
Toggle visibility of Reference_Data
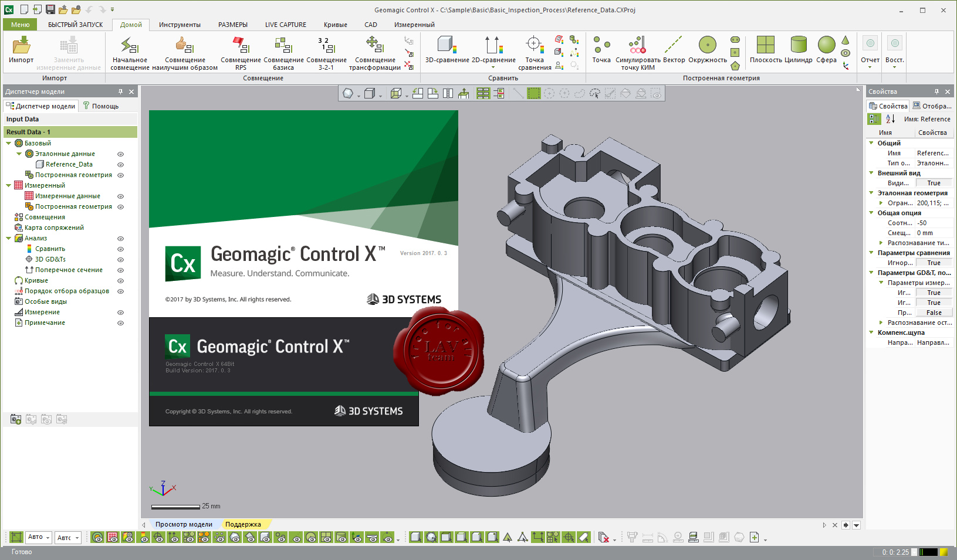pos(120,165)
